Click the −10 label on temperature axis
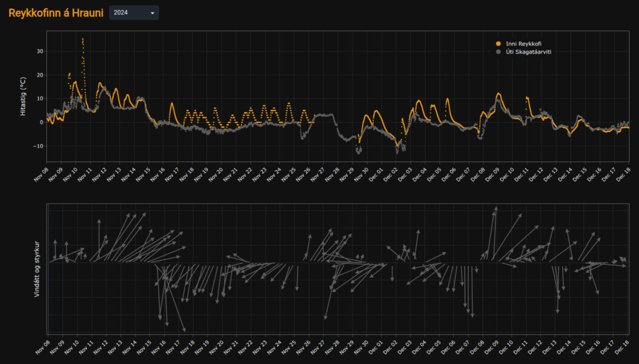The image size is (639, 364). point(38,146)
